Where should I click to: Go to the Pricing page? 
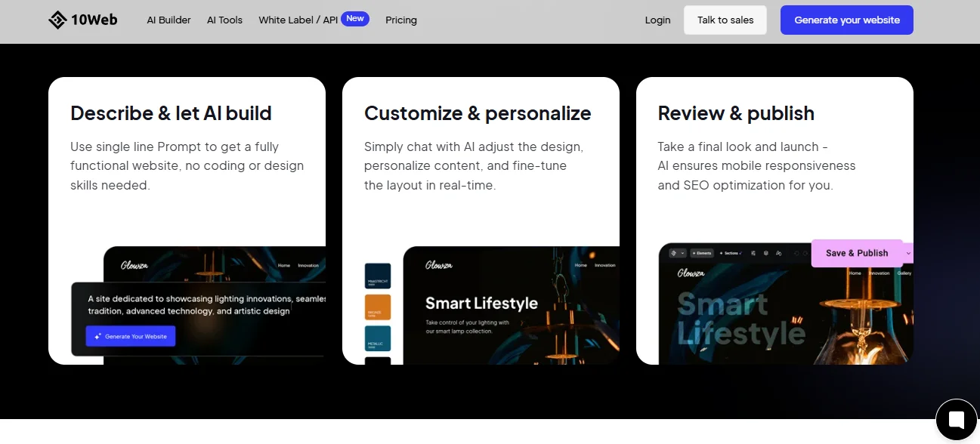coord(401,20)
